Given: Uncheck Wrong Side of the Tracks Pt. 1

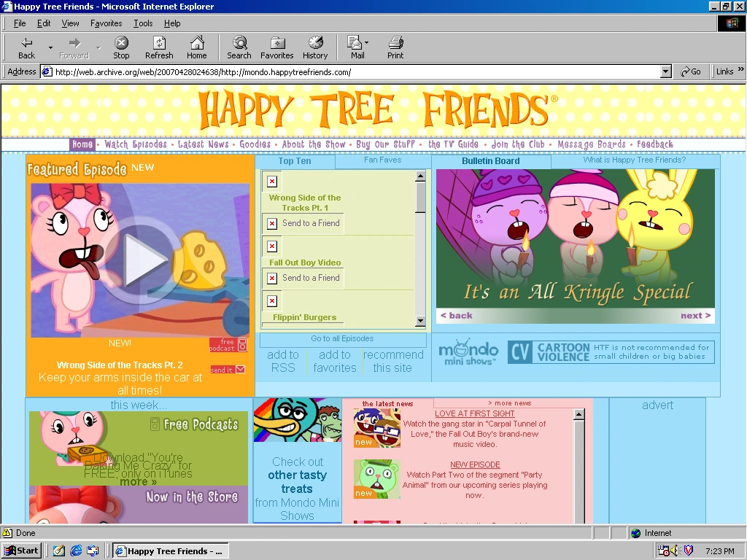Looking at the screenshot, I should tap(271, 181).
